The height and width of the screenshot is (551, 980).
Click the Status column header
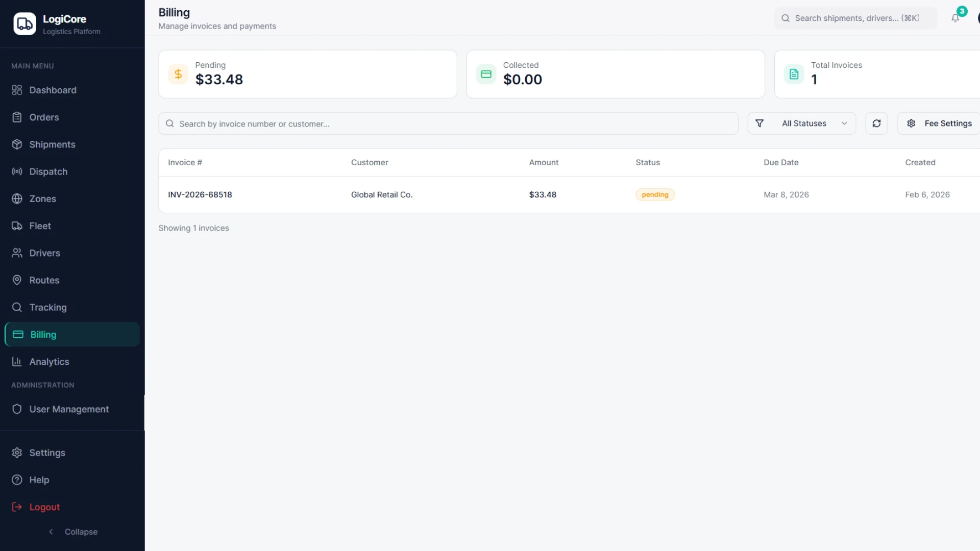(x=648, y=162)
